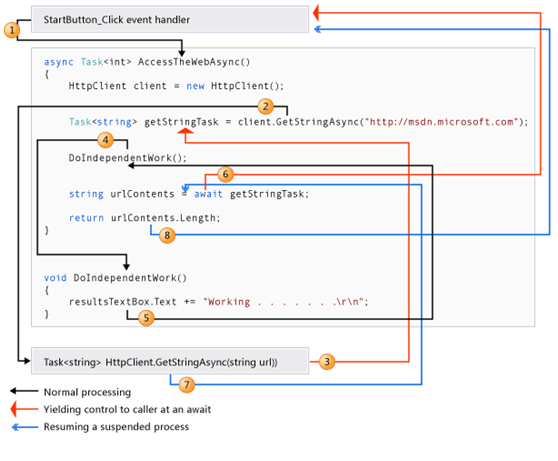Click 'string urlContents' declaration text
Image resolution: width=558 pixels, height=461 pixels.
122,194
